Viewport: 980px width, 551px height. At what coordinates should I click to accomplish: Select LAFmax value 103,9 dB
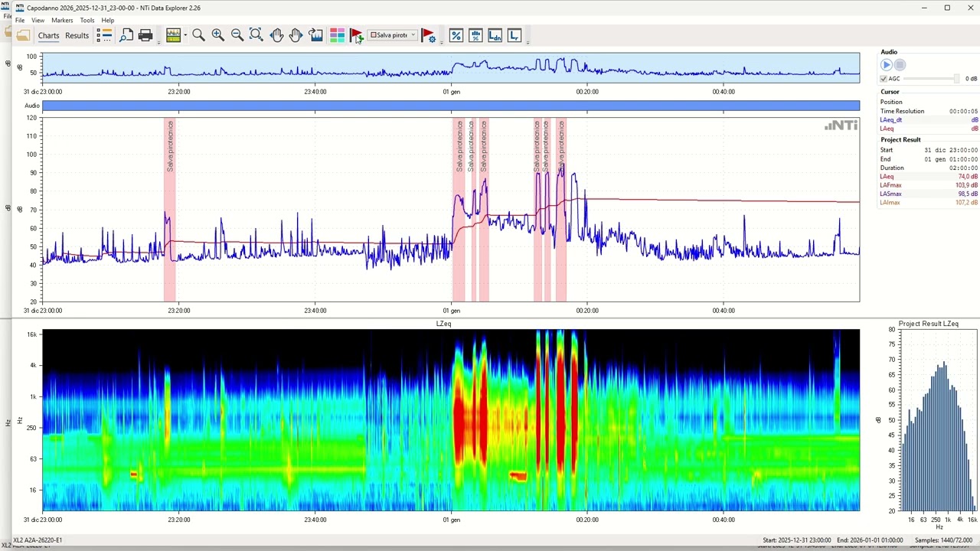[x=967, y=185]
